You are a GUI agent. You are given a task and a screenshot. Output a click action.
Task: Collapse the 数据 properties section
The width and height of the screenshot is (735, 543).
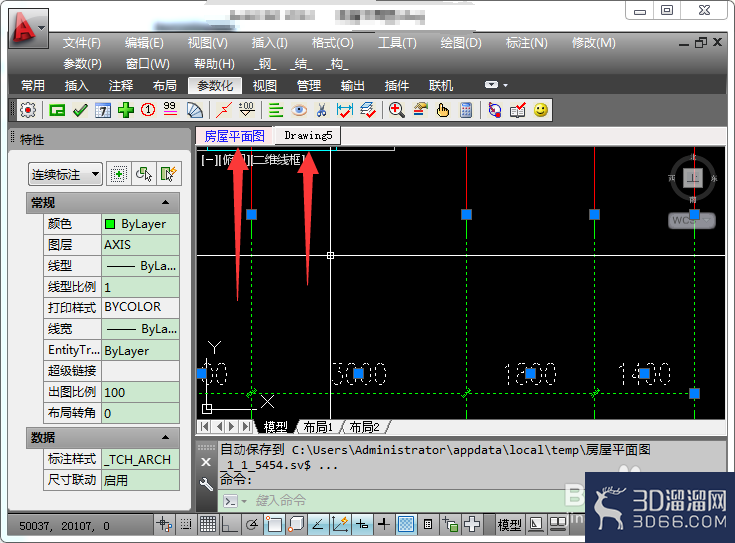[165, 437]
